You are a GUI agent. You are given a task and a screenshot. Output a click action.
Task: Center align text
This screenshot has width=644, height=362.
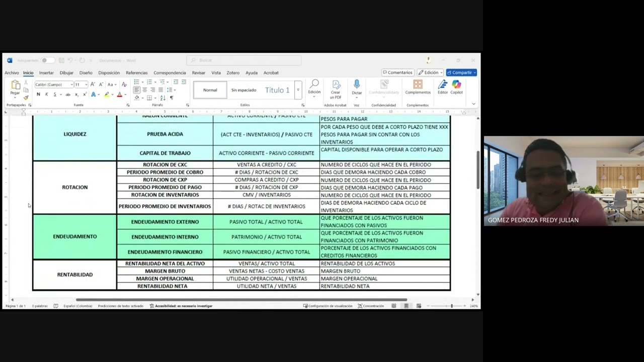tap(145, 90)
